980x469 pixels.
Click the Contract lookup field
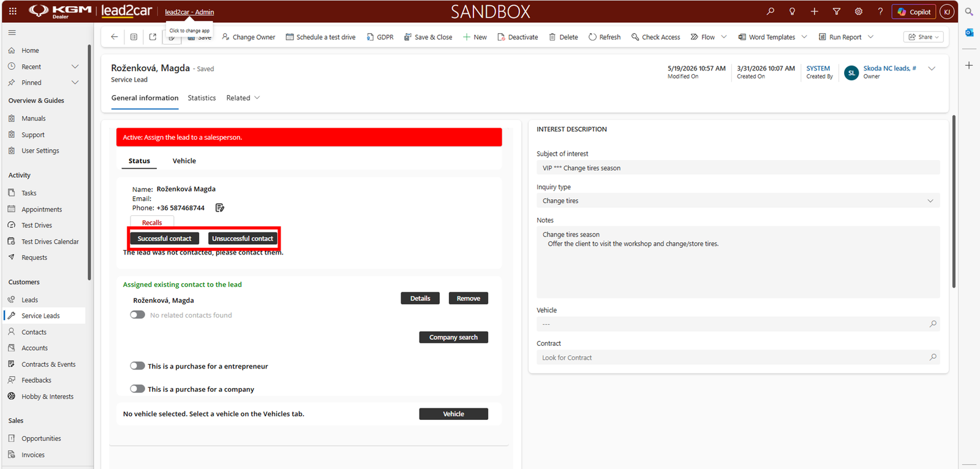738,357
